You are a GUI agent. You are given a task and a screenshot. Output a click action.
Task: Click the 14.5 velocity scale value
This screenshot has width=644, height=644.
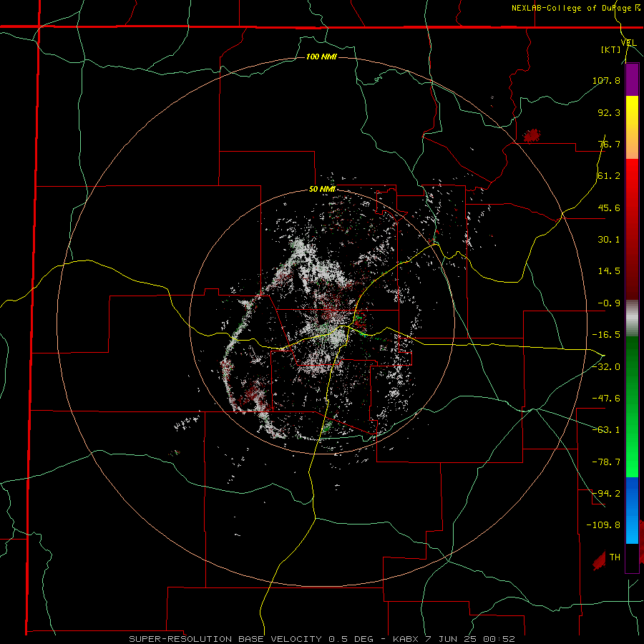pos(609,271)
